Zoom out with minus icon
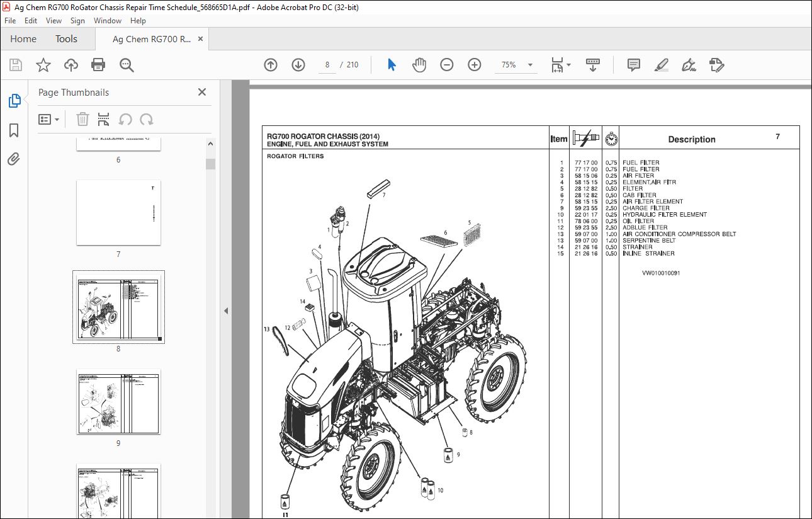This screenshot has width=812, height=519. (x=447, y=65)
